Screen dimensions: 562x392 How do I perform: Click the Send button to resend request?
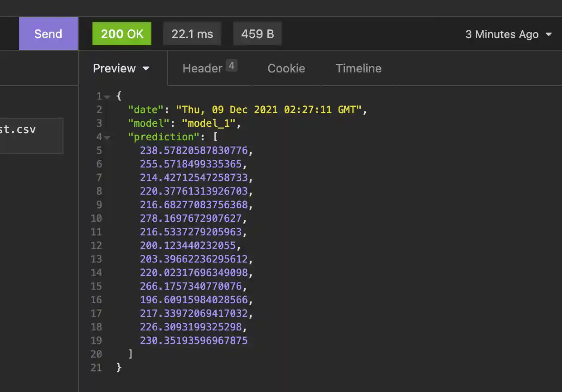[48, 33]
